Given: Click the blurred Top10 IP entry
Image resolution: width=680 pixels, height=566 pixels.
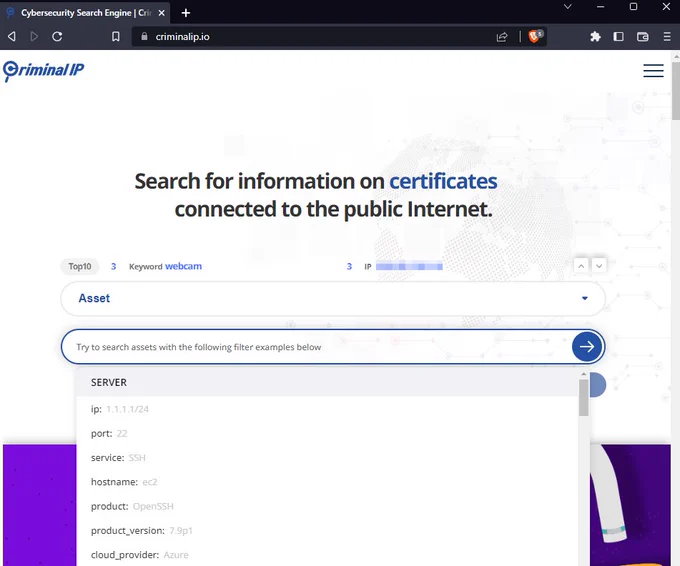Looking at the screenshot, I should pyautogui.click(x=409, y=266).
